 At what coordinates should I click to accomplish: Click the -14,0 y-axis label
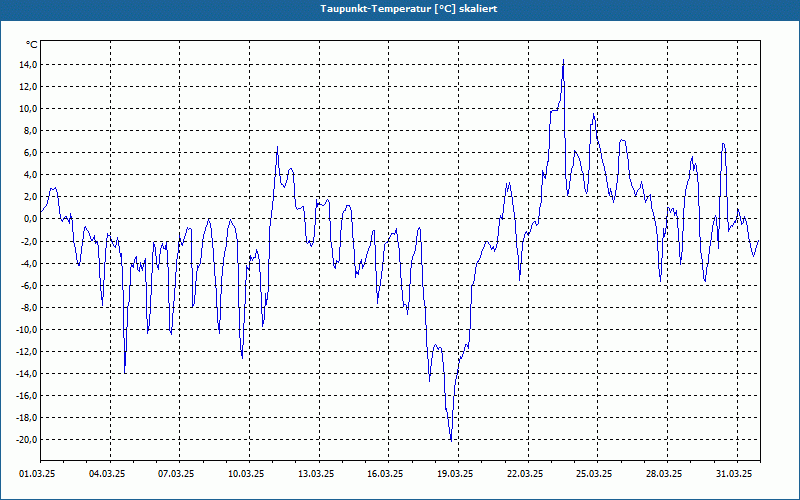click(x=27, y=373)
